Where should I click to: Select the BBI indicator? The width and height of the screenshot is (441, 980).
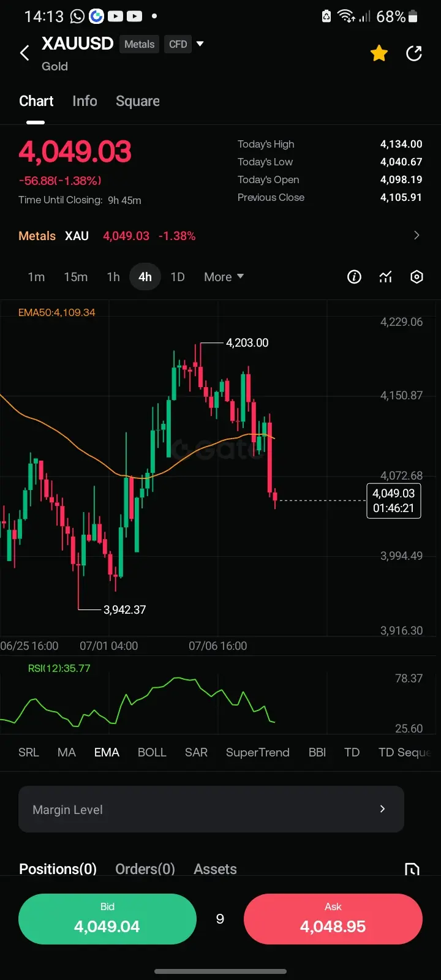(317, 752)
